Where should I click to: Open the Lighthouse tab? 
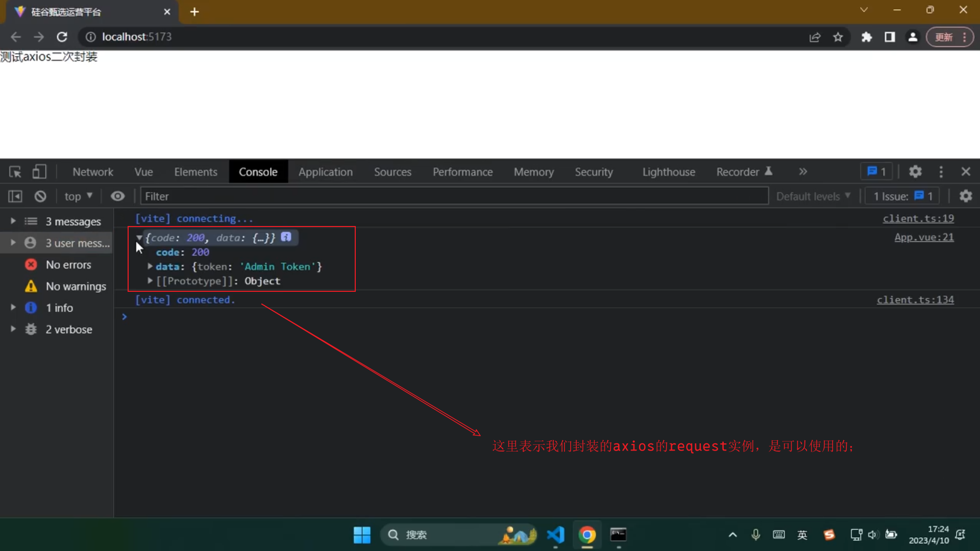[669, 172]
